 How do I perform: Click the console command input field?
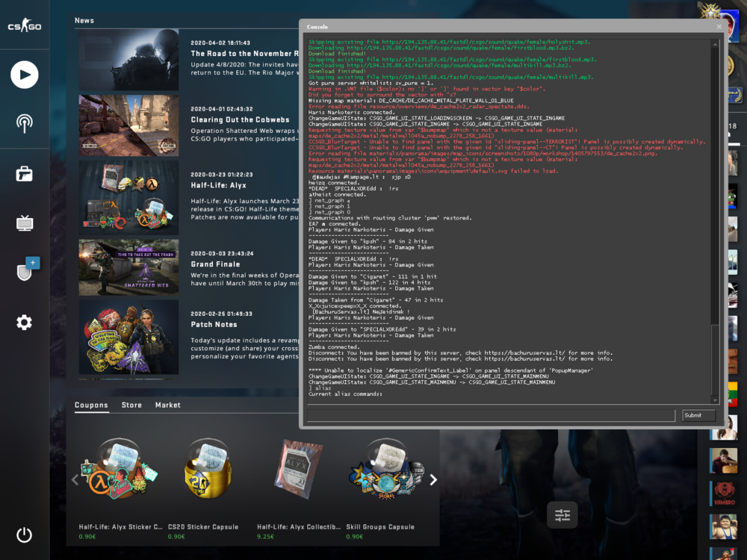(x=489, y=415)
